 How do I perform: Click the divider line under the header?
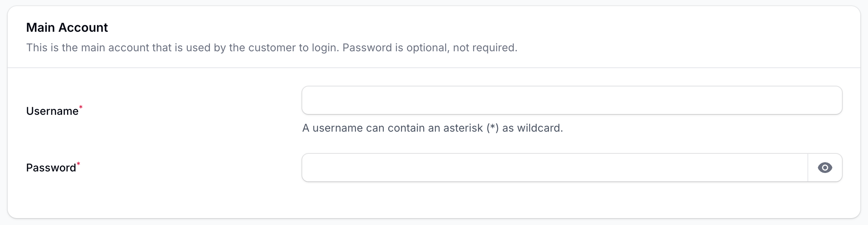pos(434,68)
